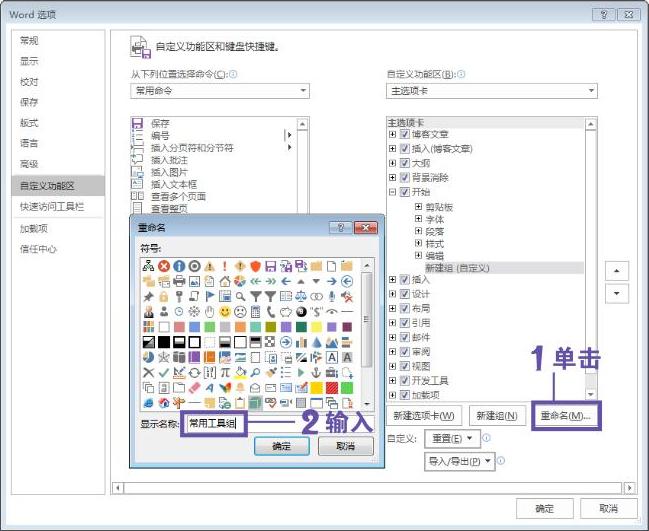
Task: Cancel the rename dialog with 取消
Action: tap(346, 446)
